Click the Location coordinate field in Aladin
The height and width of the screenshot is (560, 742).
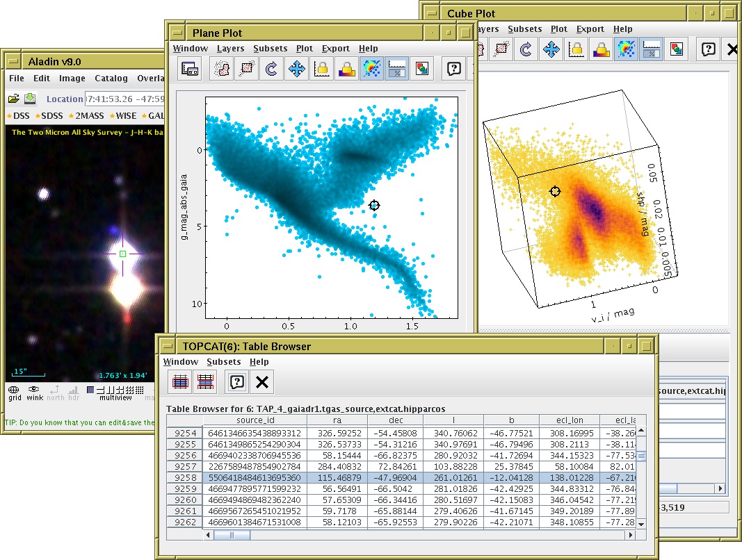(x=125, y=99)
